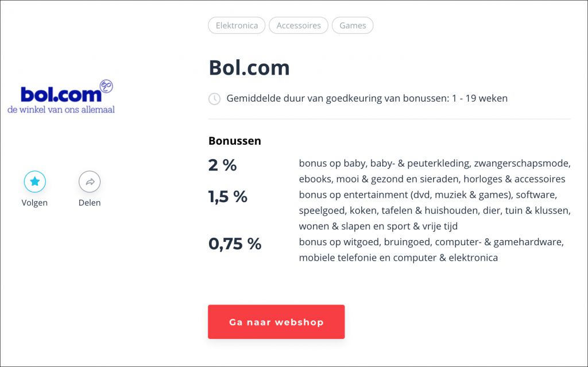Viewport: 588px width, 367px height.
Task: Select the Accessoires category tag
Action: point(299,25)
